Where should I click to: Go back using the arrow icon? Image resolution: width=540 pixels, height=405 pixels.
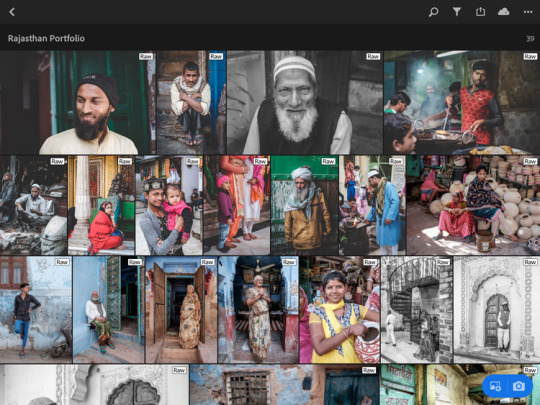pos(12,12)
